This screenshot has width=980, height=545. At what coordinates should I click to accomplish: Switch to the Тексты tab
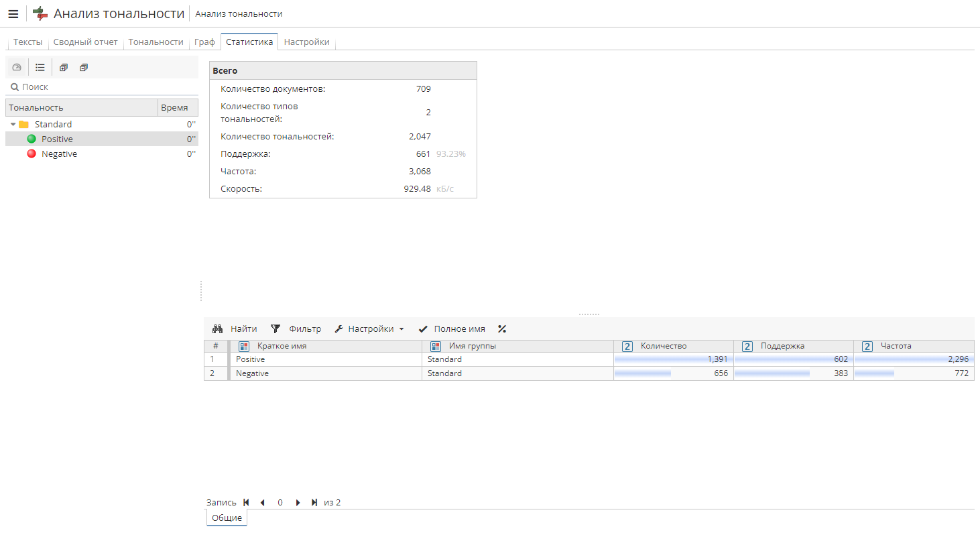click(28, 42)
